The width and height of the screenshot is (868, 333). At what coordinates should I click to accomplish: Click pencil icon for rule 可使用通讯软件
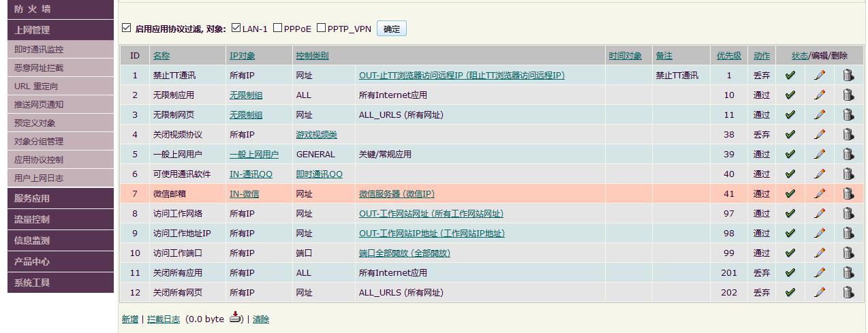[x=819, y=174]
